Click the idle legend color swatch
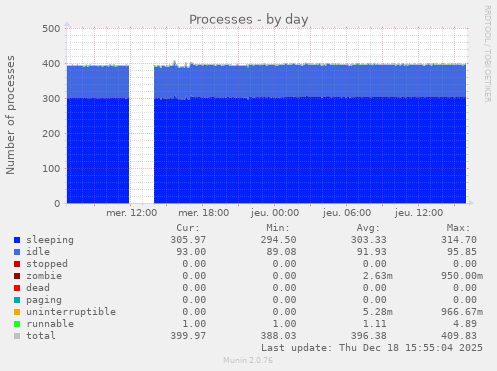The width and height of the screenshot is (497, 371). [17, 252]
